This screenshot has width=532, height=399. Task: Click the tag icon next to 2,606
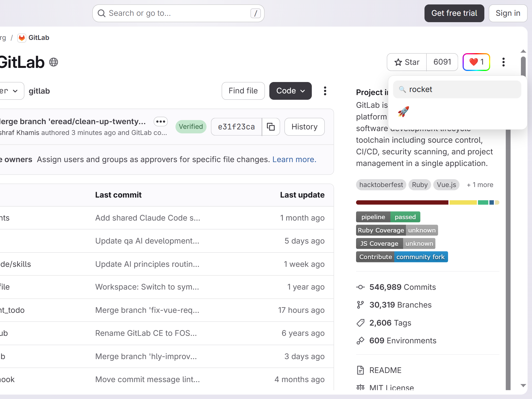[x=360, y=323]
